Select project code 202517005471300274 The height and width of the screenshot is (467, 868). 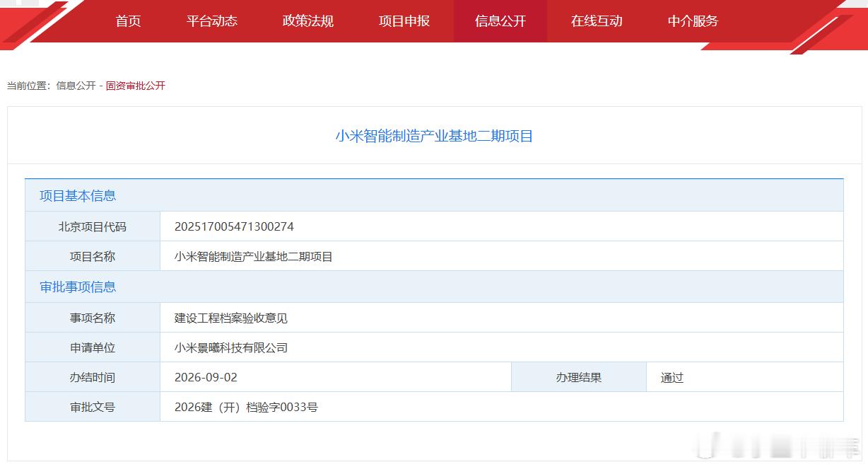point(234,226)
